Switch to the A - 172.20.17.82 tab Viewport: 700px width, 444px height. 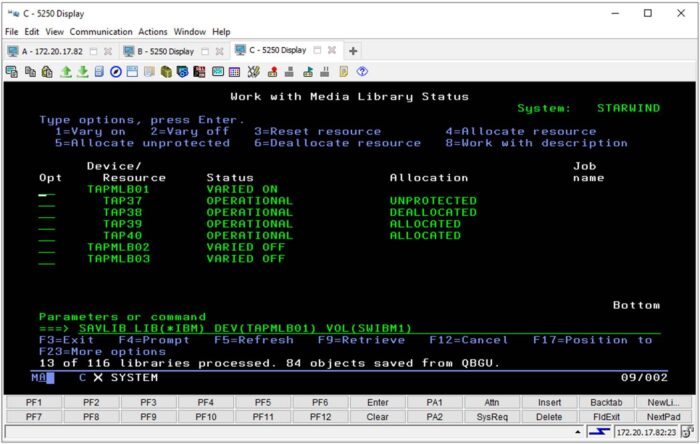[50, 51]
